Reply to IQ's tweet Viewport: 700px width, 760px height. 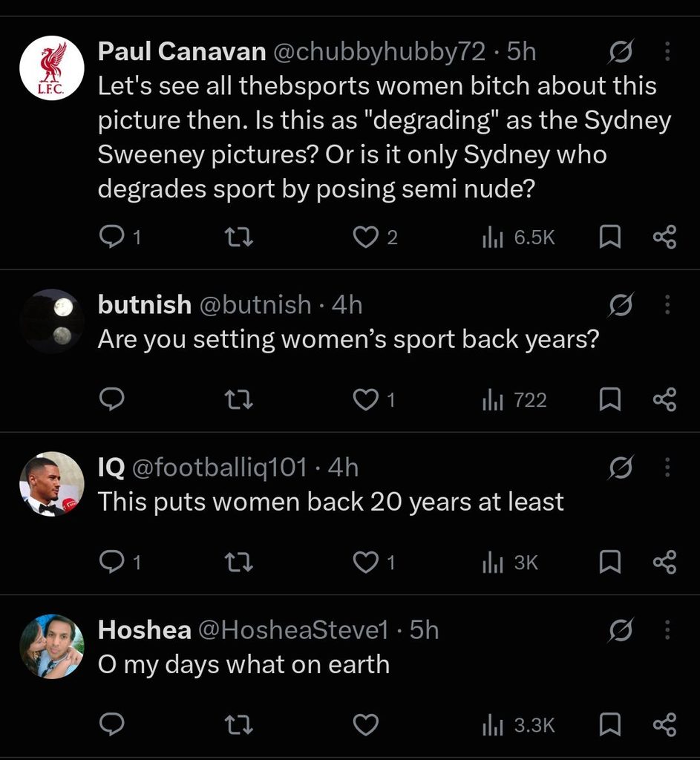(x=120, y=563)
